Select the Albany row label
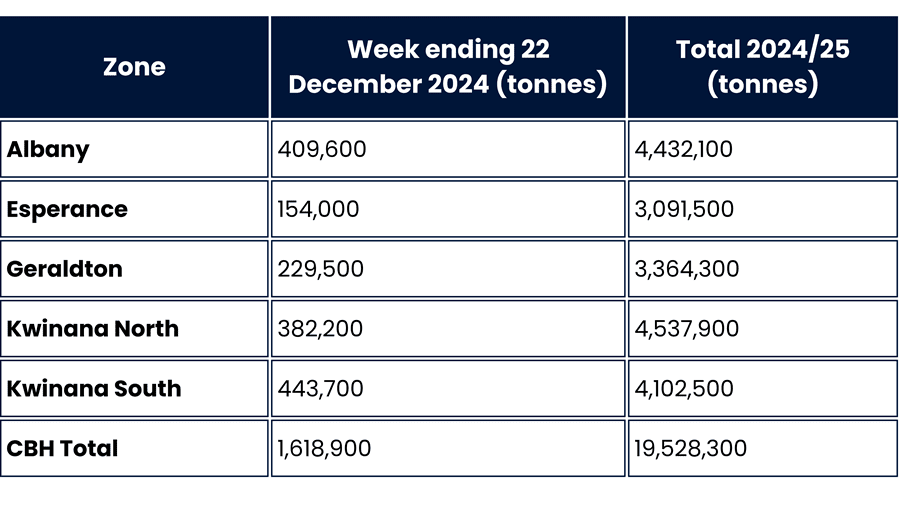 click(48, 149)
